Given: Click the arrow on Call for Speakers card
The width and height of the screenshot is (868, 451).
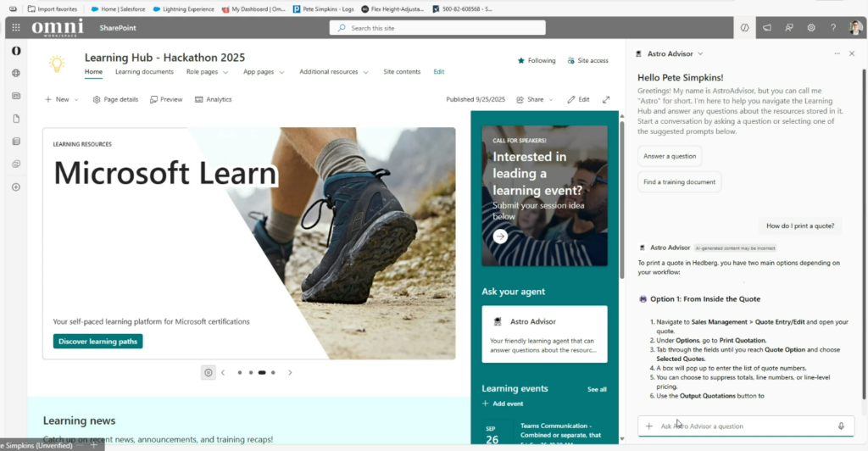Looking at the screenshot, I should click(x=500, y=237).
